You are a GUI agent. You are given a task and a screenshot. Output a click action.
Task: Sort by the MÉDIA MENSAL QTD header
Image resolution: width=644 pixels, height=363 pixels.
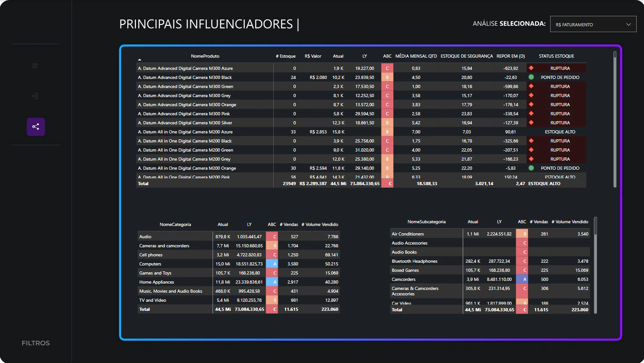click(x=416, y=56)
